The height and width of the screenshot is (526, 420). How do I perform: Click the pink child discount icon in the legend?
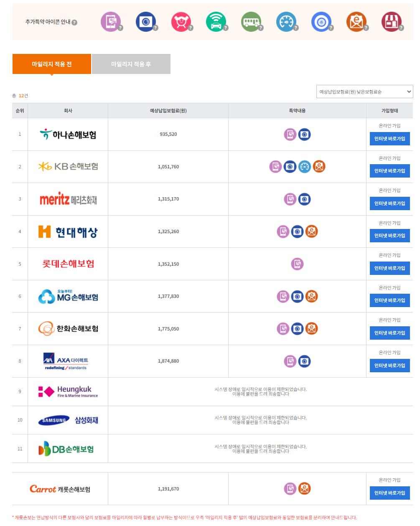tap(181, 22)
